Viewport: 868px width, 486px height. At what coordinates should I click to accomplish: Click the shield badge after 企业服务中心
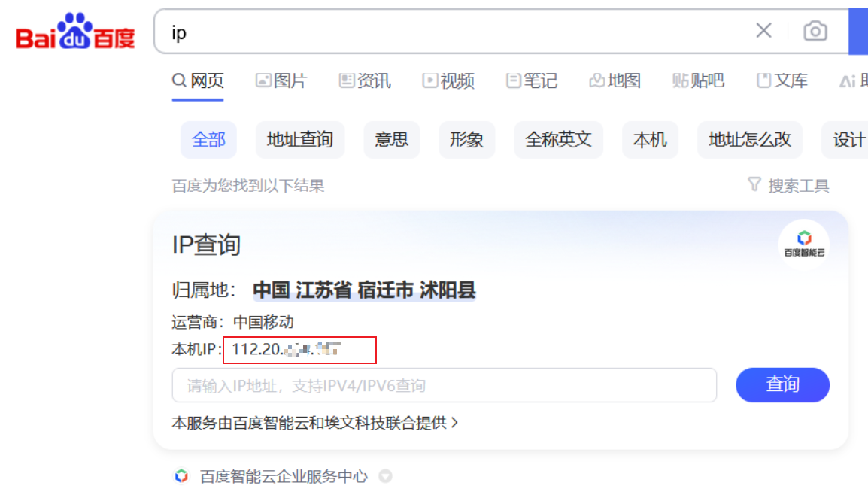click(x=385, y=476)
